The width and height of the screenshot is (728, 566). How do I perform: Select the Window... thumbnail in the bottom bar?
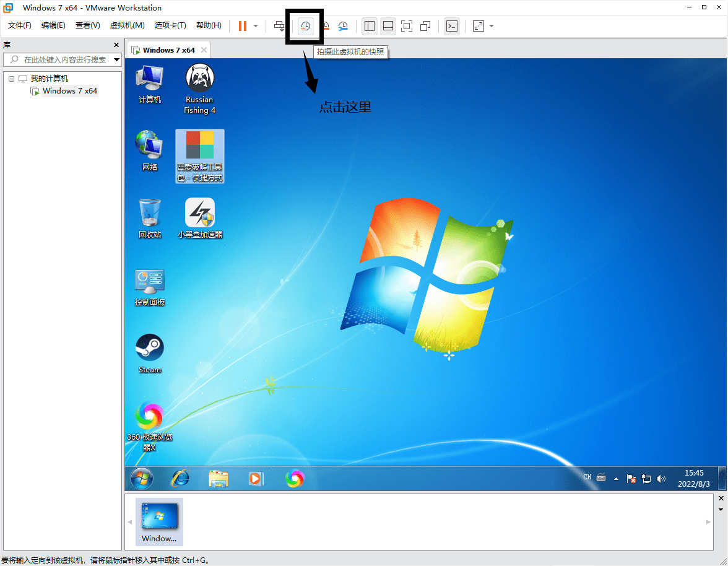pyautogui.click(x=159, y=522)
